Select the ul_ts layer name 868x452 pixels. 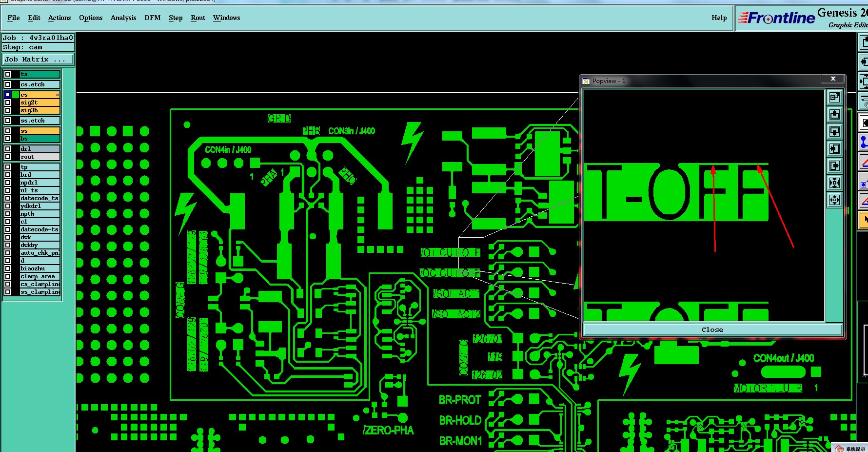click(x=40, y=190)
